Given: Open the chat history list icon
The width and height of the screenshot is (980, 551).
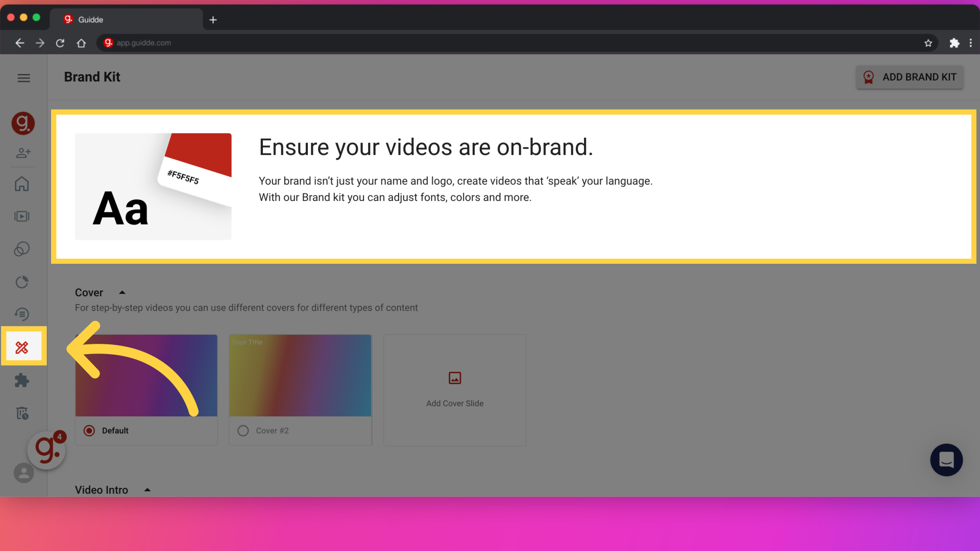Looking at the screenshot, I should coord(22,314).
